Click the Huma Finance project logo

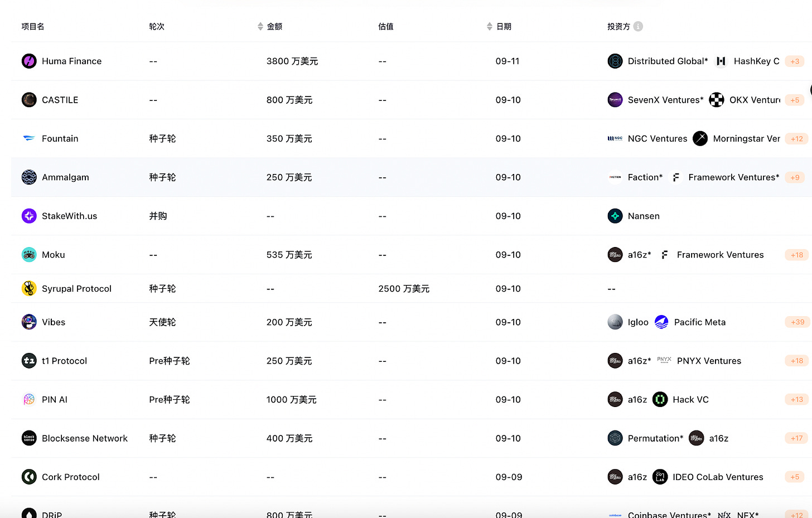coord(29,61)
